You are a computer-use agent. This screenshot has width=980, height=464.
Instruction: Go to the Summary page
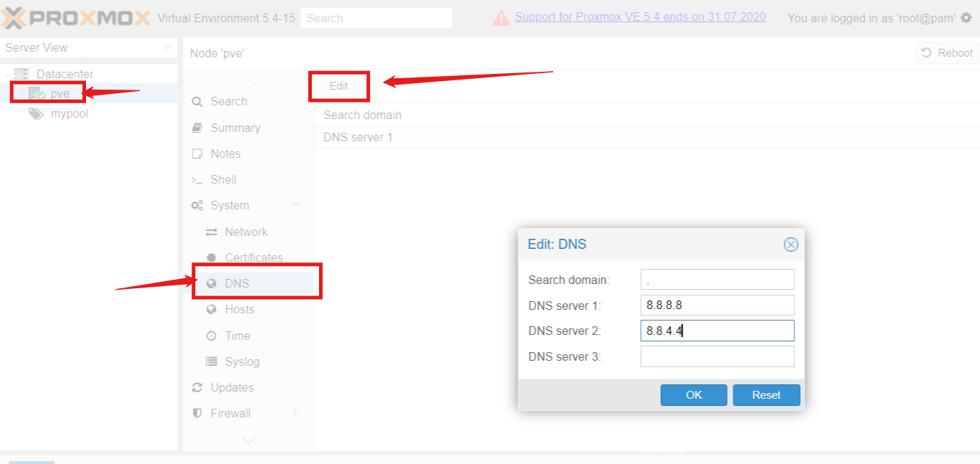click(234, 128)
